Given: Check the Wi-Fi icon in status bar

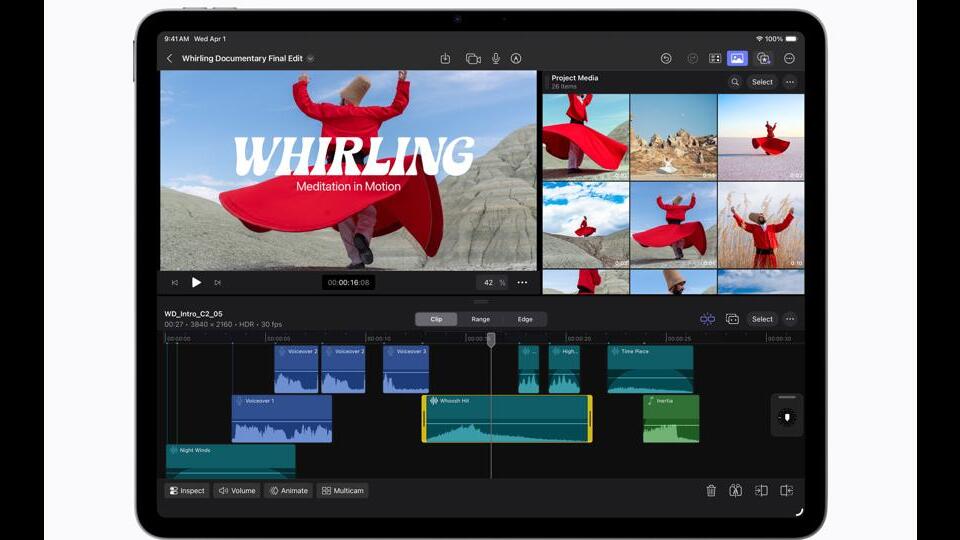Looking at the screenshot, I should pos(759,39).
